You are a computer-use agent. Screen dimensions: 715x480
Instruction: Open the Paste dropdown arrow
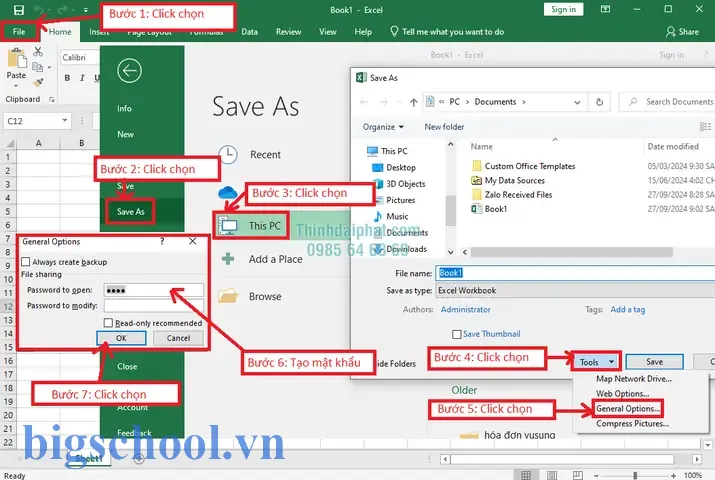tap(16, 86)
